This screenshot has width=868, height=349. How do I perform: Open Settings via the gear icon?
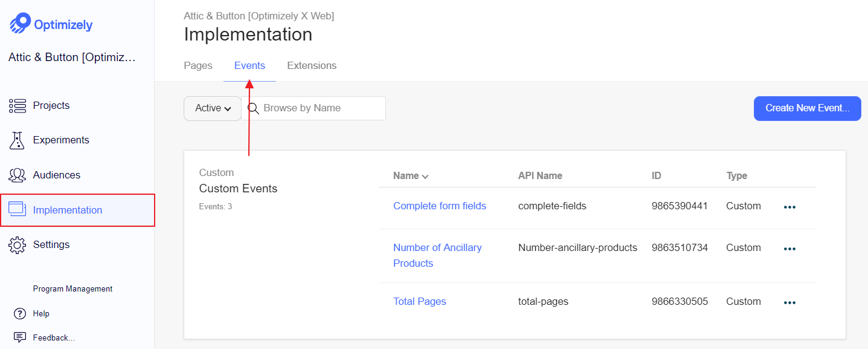click(x=18, y=245)
